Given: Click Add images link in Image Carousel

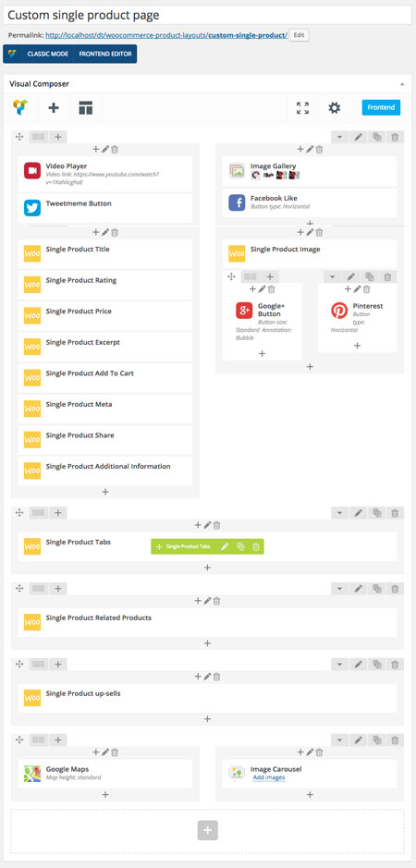Looking at the screenshot, I should (269, 777).
